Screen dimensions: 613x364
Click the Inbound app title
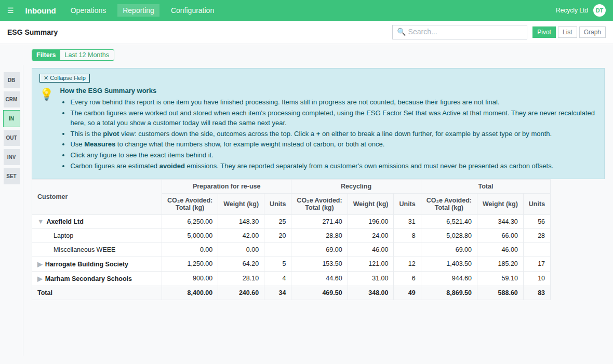tap(41, 10)
